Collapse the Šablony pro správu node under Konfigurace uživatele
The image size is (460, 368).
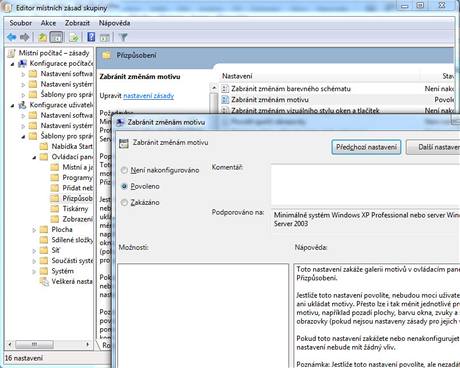(23, 136)
